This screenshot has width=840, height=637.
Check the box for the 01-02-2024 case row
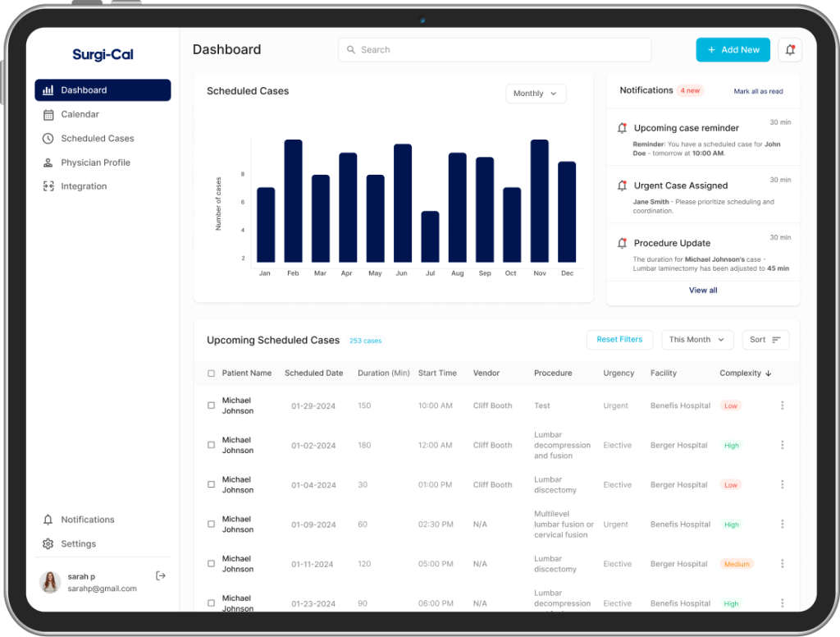(211, 445)
